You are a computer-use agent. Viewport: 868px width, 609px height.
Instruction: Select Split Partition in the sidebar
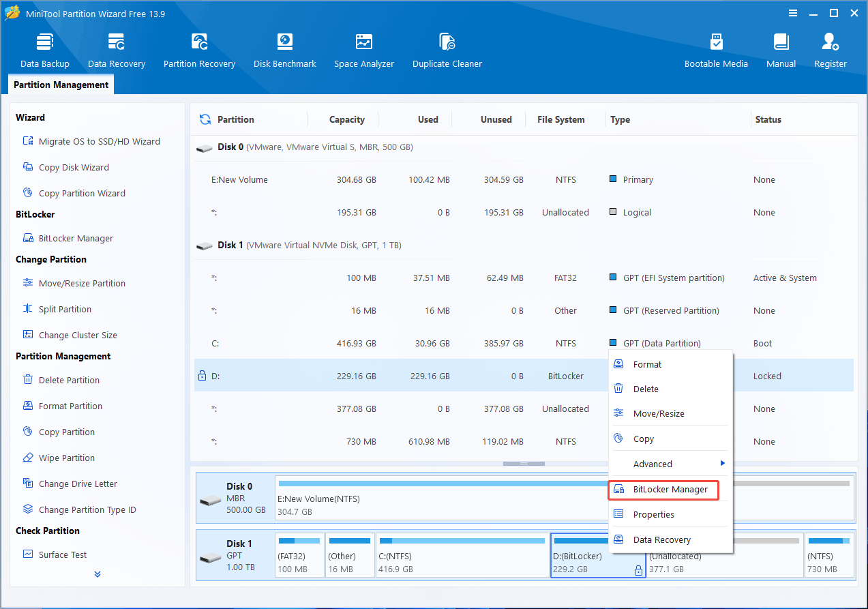[x=57, y=309]
